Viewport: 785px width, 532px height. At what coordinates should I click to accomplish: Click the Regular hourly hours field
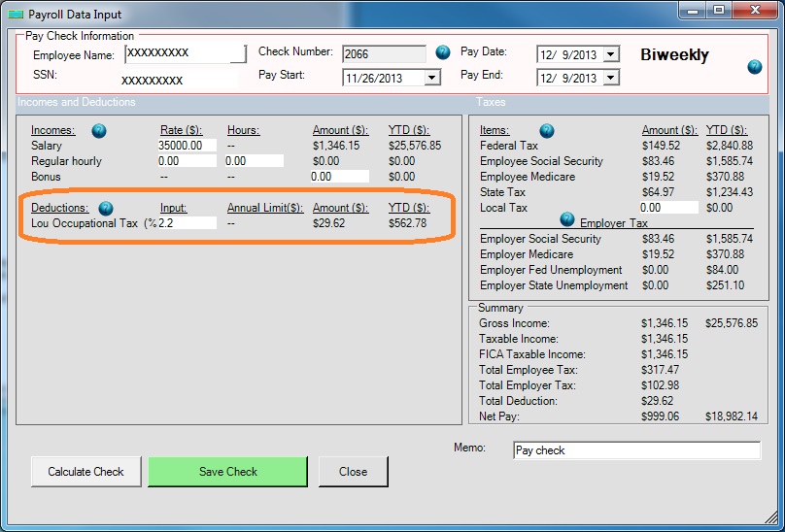(254, 161)
